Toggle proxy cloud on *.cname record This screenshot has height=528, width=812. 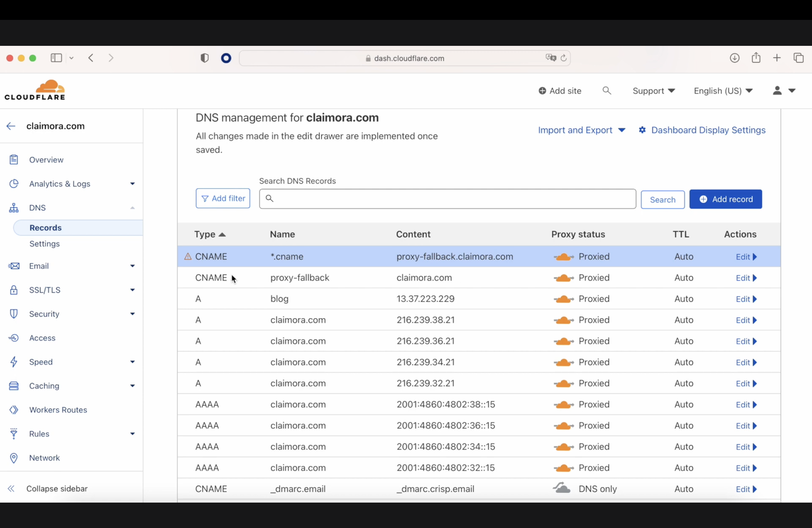(x=563, y=257)
